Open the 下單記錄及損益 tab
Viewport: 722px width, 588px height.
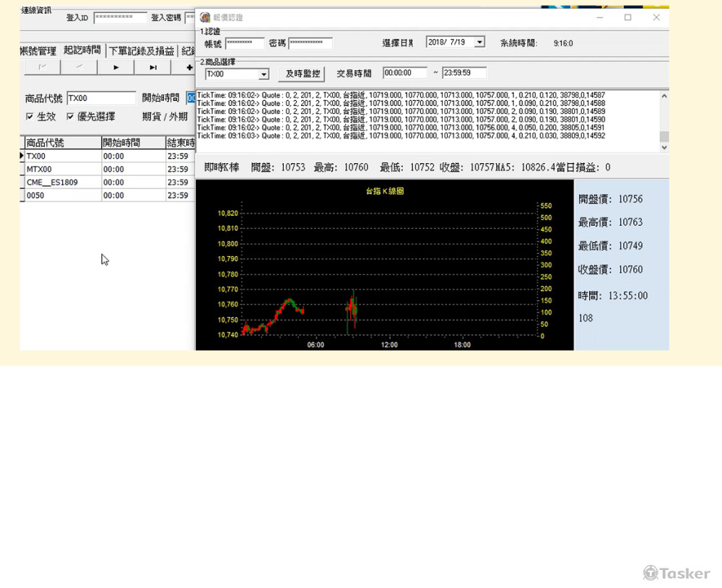(142, 51)
